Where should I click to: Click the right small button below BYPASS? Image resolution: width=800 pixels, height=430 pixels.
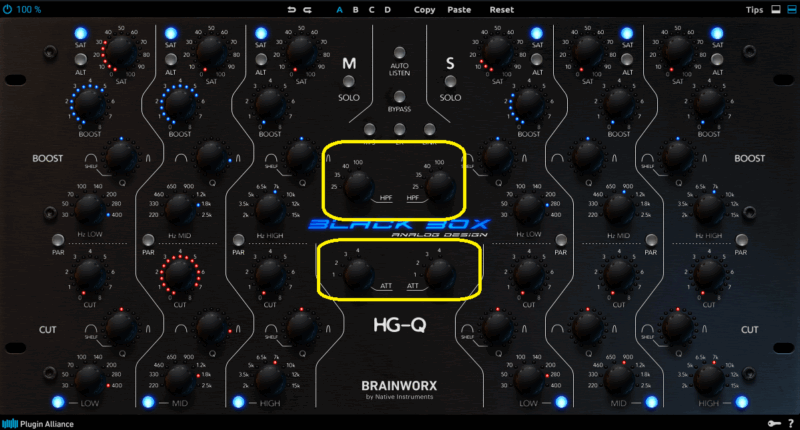point(430,129)
